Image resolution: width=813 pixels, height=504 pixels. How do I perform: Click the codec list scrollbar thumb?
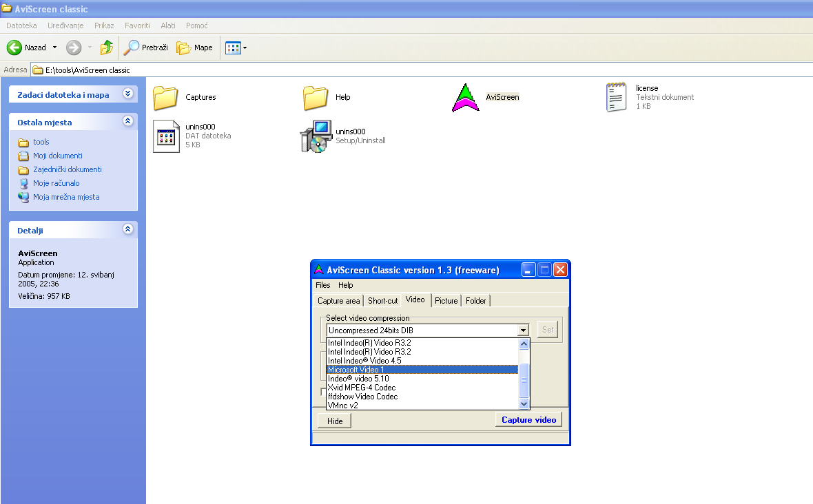[524, 381]
